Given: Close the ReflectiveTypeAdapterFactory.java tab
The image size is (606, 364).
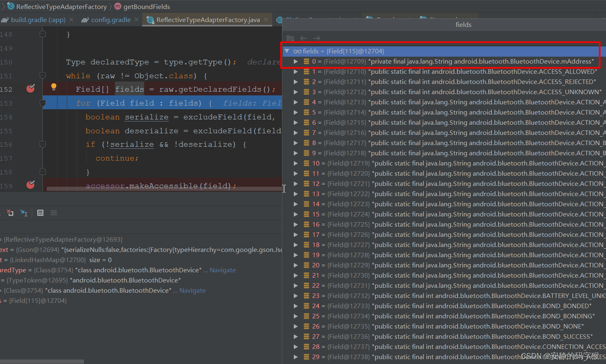Looking at the screenshot, I should pyautogui.click(x=266, y=20).
